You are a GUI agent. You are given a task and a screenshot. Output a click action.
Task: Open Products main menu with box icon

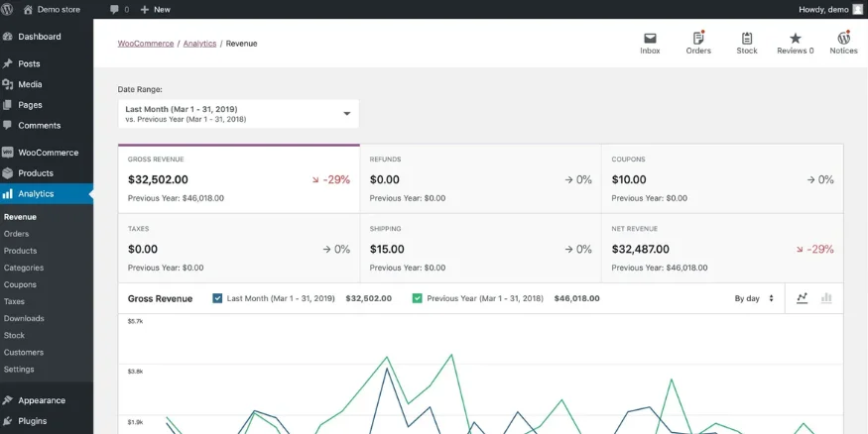[47, 172]
